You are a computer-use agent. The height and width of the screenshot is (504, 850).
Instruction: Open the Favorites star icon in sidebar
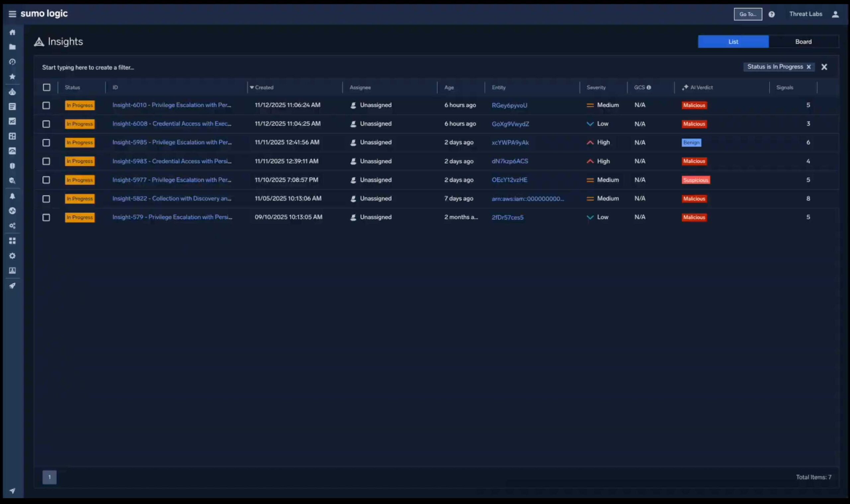[12, 76]
